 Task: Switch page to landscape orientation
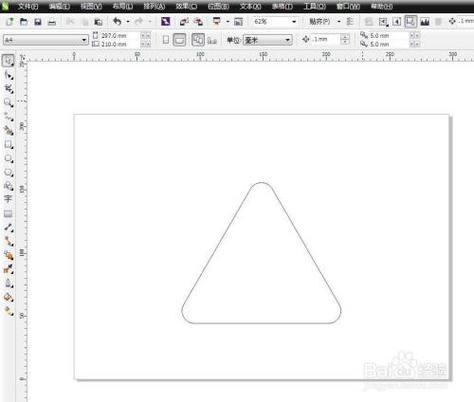(179, 40)
